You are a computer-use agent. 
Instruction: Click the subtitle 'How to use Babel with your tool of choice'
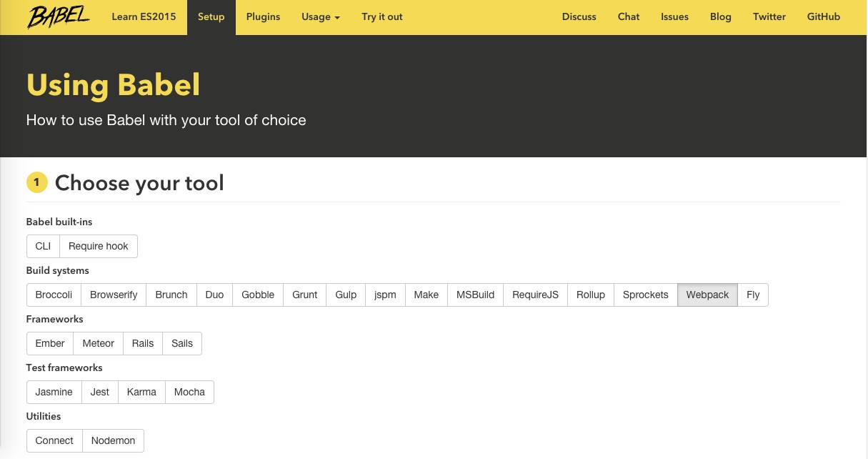tap(166, 120)
